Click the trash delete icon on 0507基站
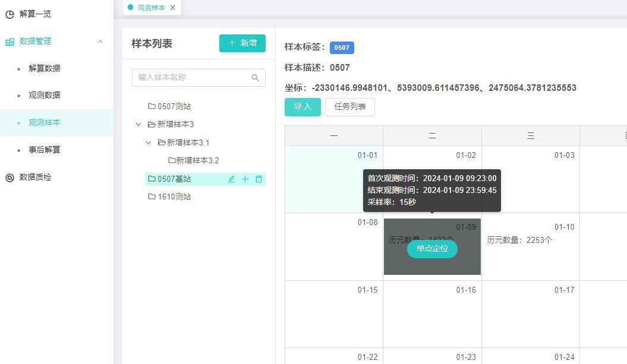 pyautogui.click(x=259, y=179)
